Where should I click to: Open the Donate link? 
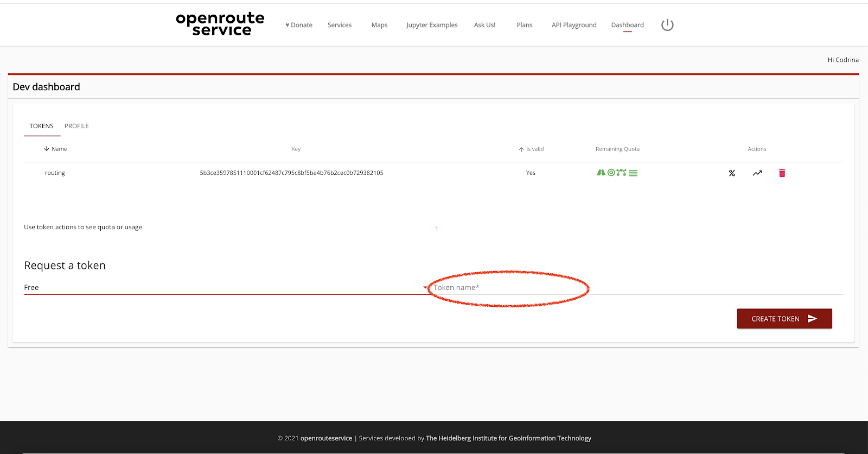[x=299, y=25]
